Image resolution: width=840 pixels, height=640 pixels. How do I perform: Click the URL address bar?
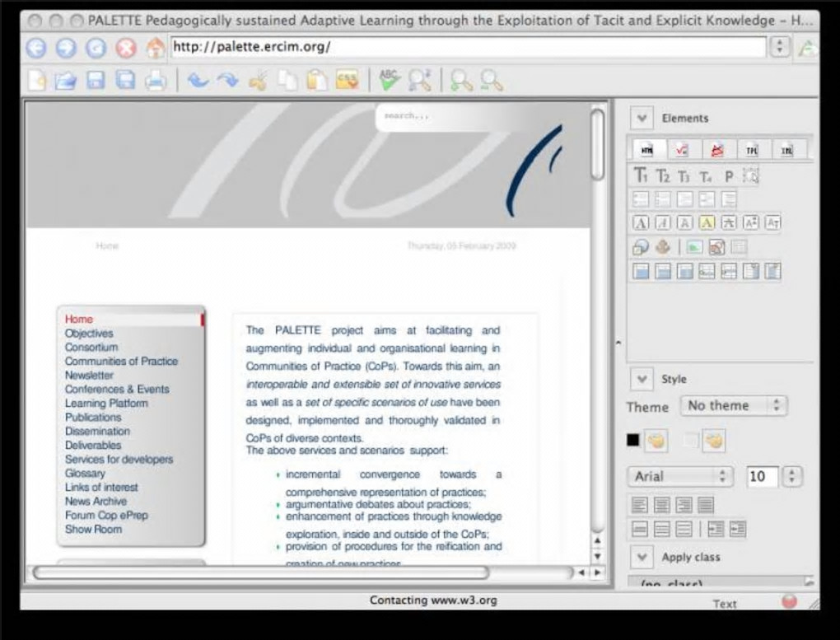469,47
